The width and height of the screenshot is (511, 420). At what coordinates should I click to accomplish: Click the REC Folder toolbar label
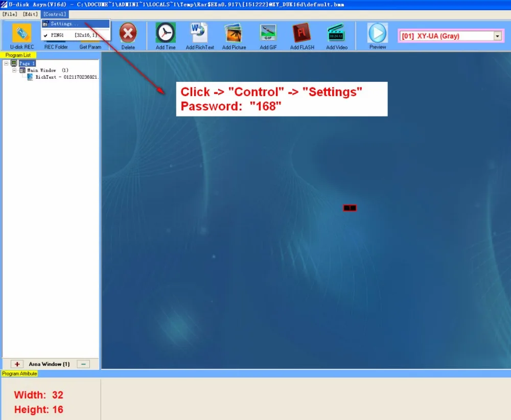(56, 47)
